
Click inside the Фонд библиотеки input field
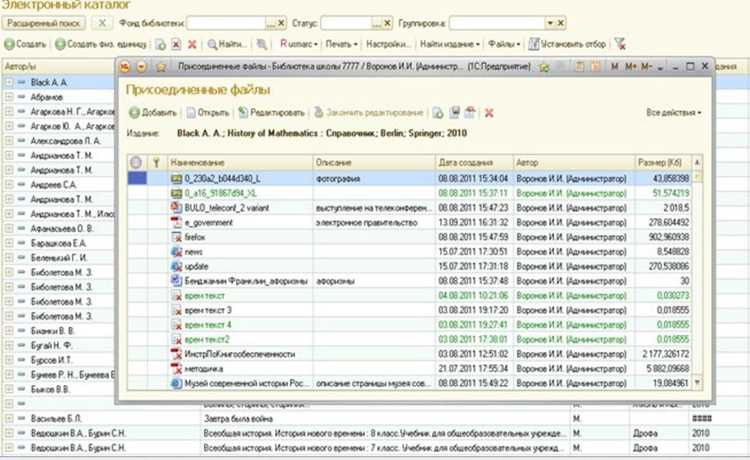(x=226, y=23)
